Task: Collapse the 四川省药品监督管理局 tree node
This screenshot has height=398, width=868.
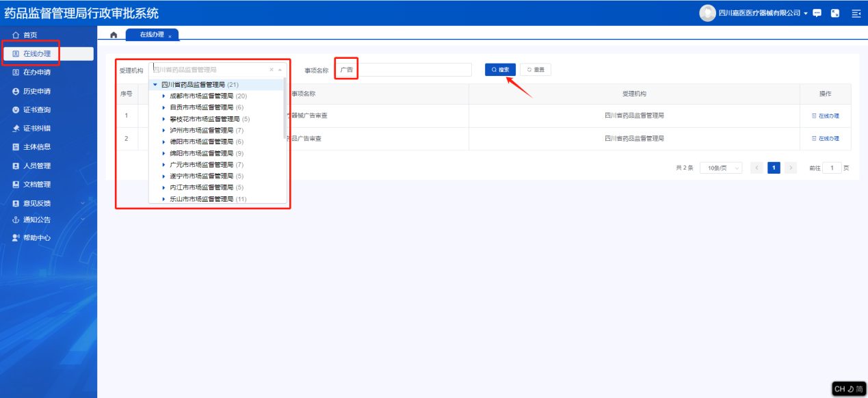Action: (x=155, y=85)
